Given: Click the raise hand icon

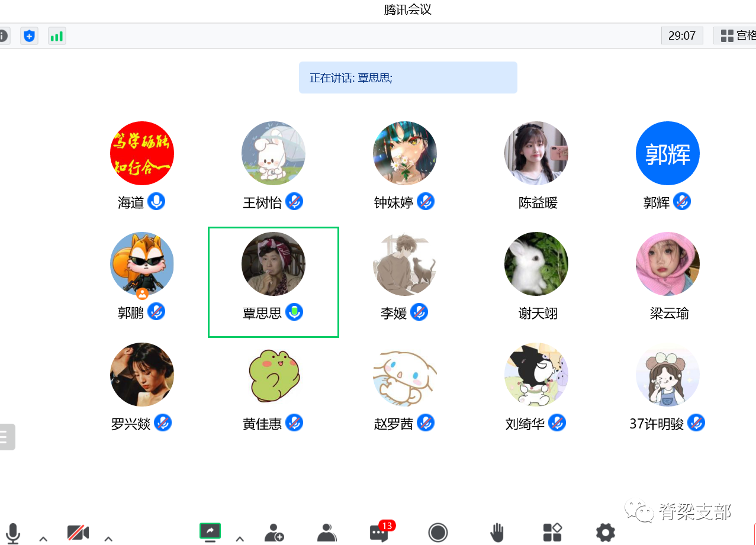Looking at the screenshot, I should tap(497, 533).
